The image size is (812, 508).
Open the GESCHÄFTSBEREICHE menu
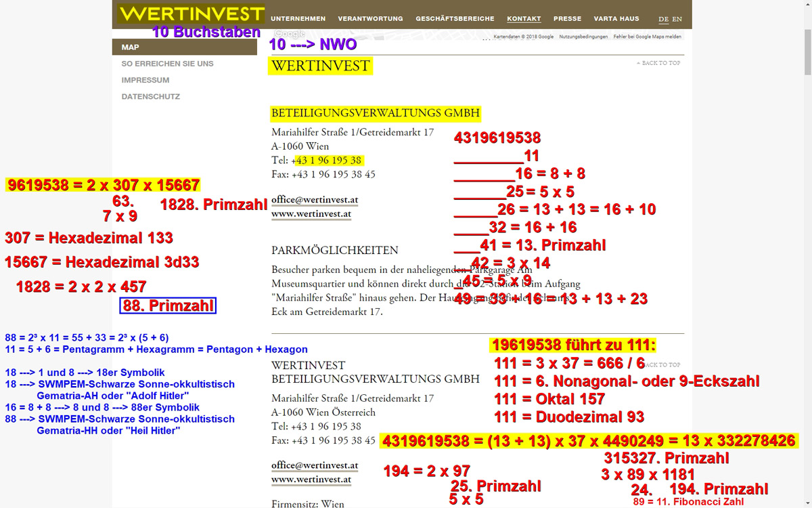point(455,19)
